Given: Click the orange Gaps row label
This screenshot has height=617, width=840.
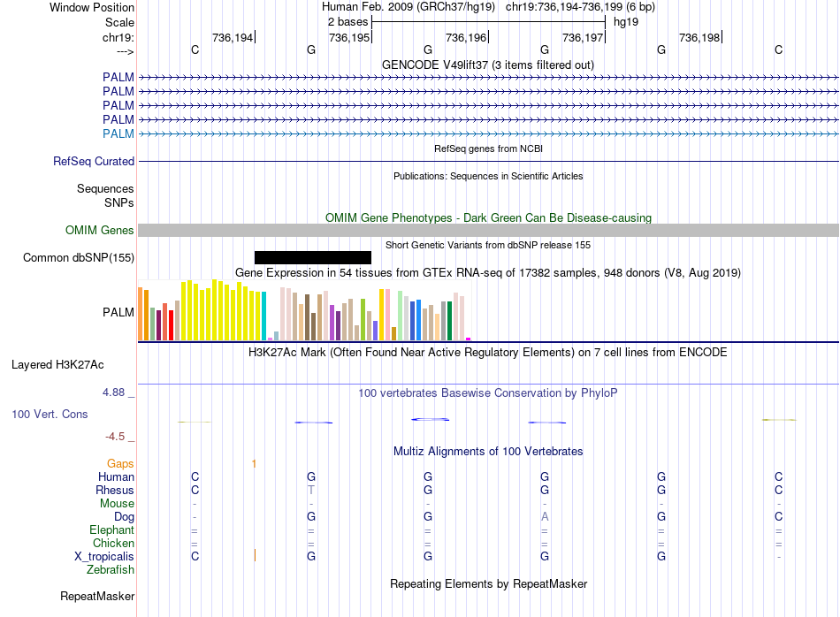Looking at the screenshot, I should tap(120, 464).
